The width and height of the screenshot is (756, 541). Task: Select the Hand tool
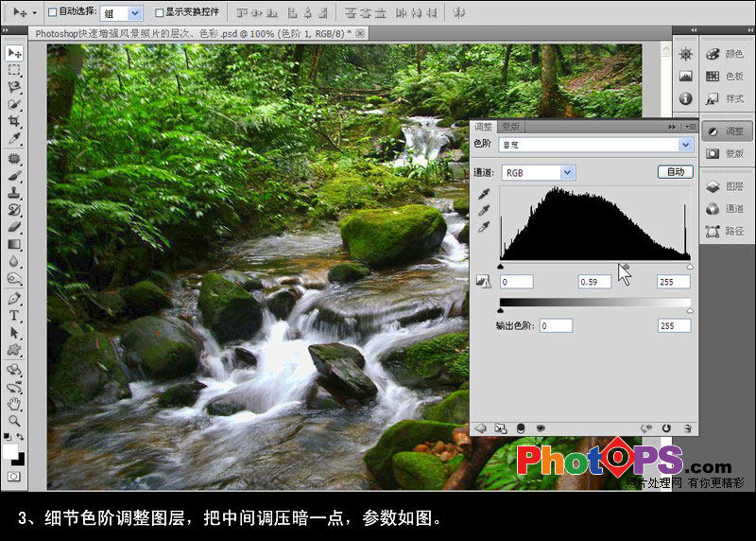(x=14, y=404)
